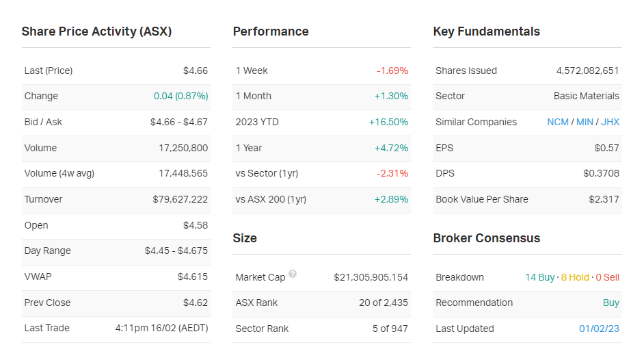Click the Broker Consensus heading
644x360 pixels.
[x=486, y=238]
